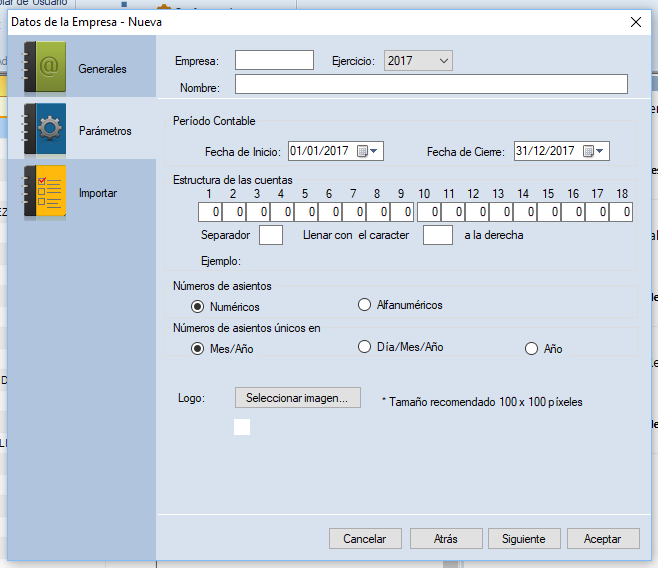
Task: Click the Fecha de Cierre date text
Action: (x=545, y=151)
